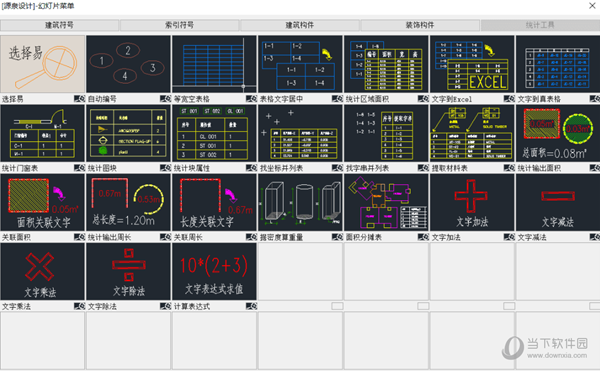Screen dimensions: 600x371
Task: Open the 建筑构件 tab
Action: 300,25
